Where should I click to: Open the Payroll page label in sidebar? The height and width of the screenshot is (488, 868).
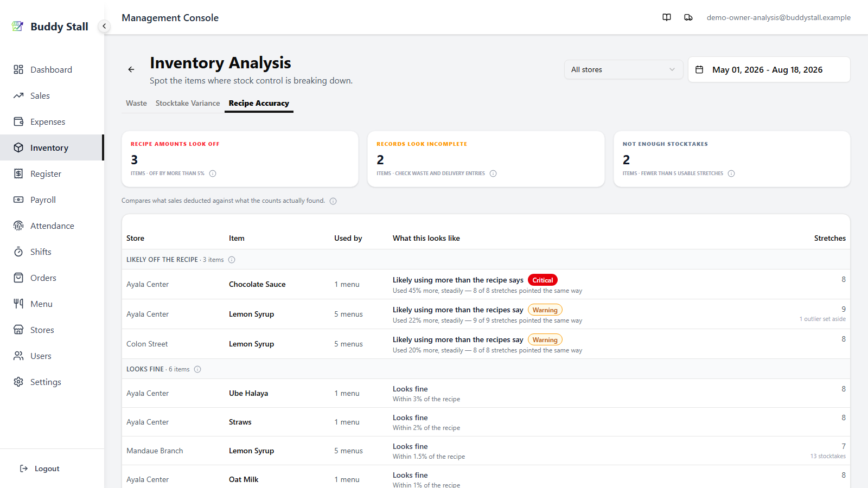pos(43,200)
